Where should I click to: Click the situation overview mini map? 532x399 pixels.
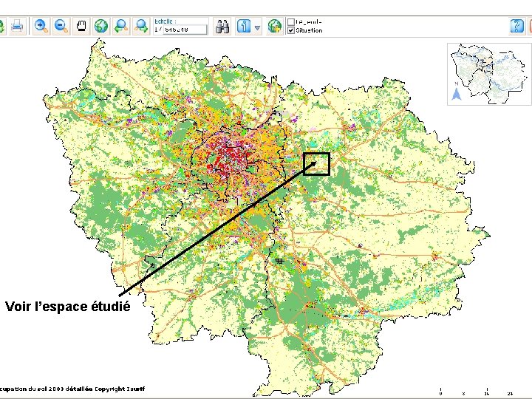pyautogui.click(x=489, y=74)
